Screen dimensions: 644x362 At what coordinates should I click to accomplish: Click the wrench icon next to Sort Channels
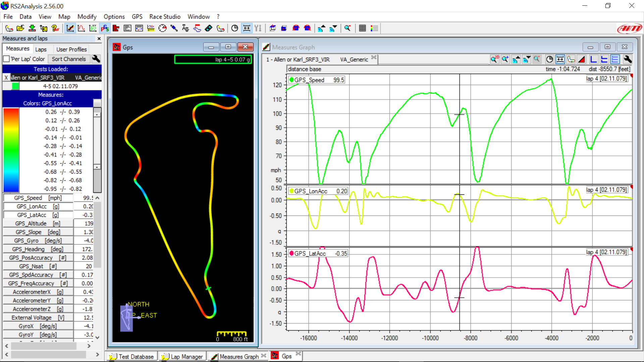[96, 59]
